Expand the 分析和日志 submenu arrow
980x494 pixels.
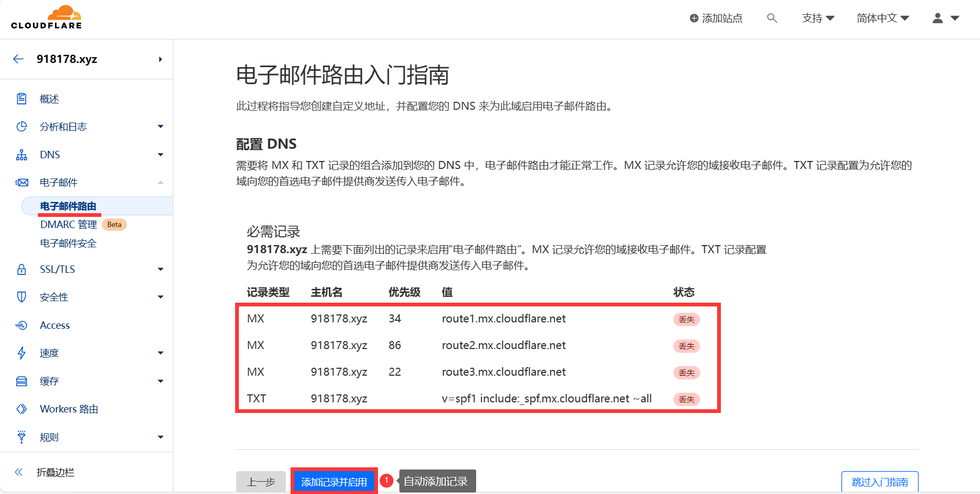click(x=160, y=126)
